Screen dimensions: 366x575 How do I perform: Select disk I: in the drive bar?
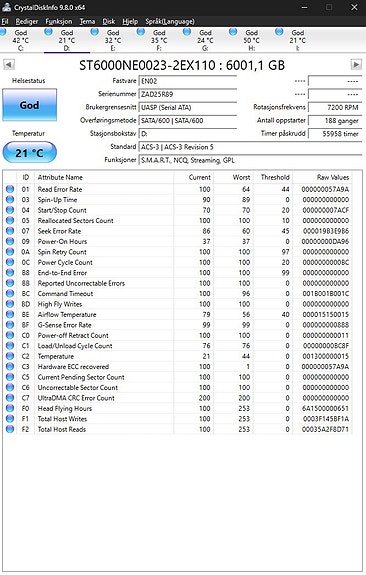tap(297, 40)
